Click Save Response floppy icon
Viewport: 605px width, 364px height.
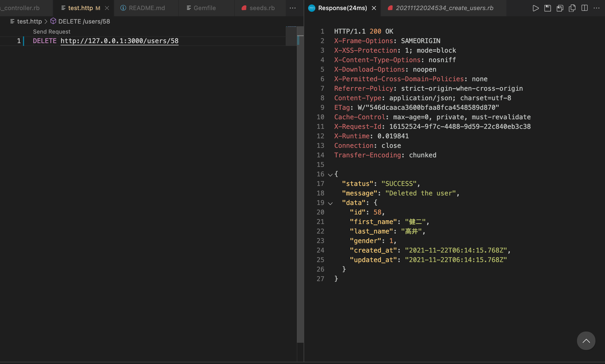click(x=548, y=8)
